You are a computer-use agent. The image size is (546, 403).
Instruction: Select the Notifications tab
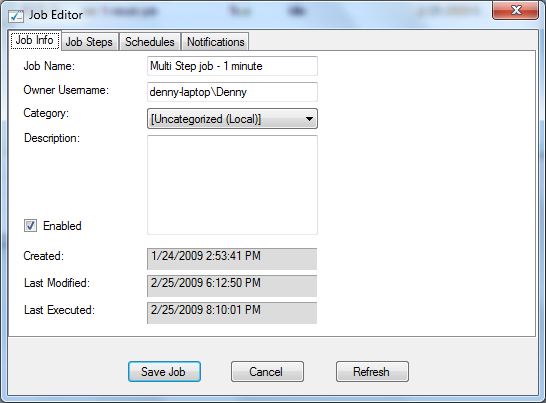click(216, 42)
